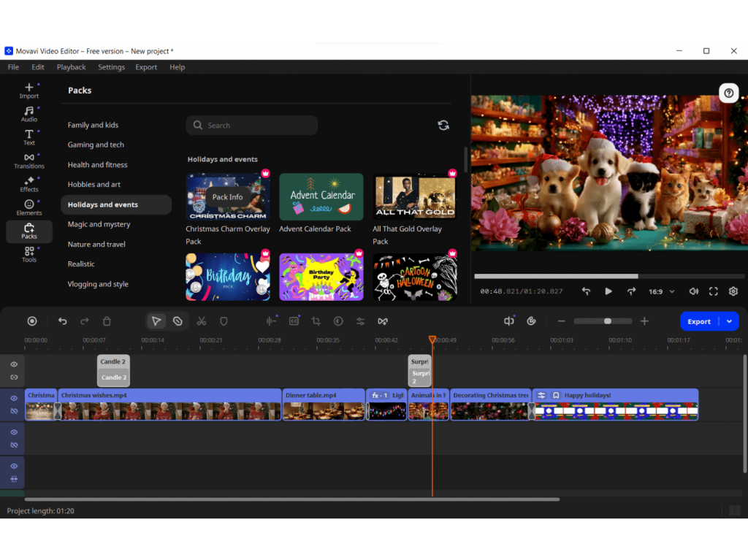The width and height of the screenshot is (748, 560).
Task: Refresh the packs list with the reload icon
Action: [x=443, y=126]
